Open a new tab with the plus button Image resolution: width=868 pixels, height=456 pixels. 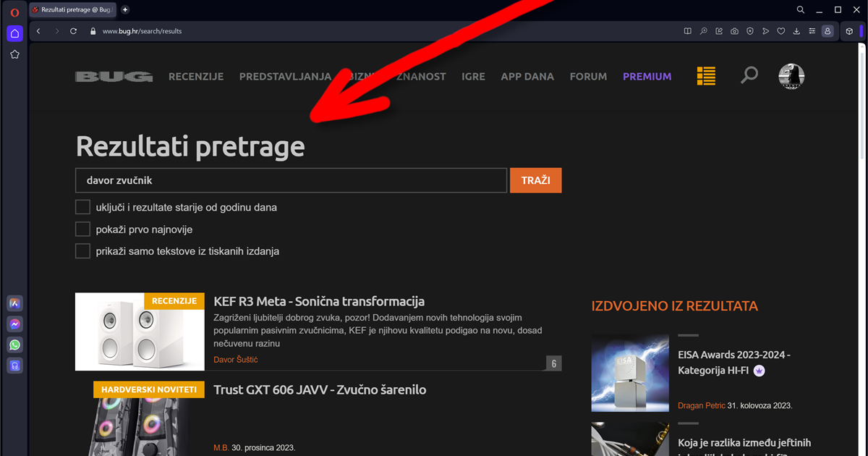tap(124, 9)
